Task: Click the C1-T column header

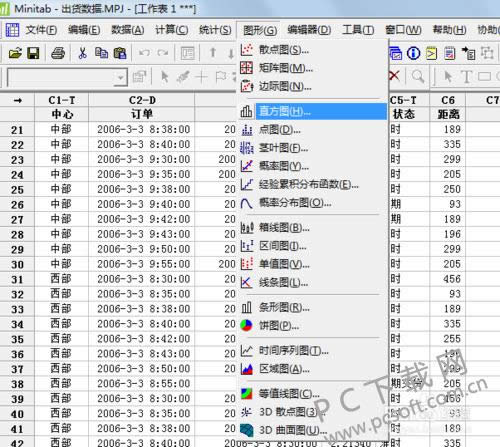Action: pyautogui.click(x=62, y=100)
